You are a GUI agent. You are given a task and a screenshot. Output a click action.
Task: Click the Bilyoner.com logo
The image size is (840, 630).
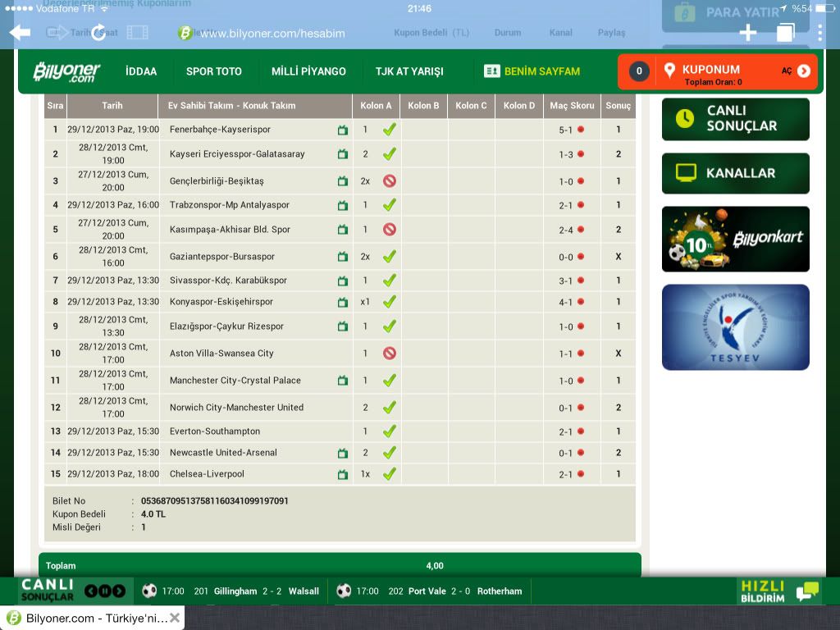[x=66, y=71]
